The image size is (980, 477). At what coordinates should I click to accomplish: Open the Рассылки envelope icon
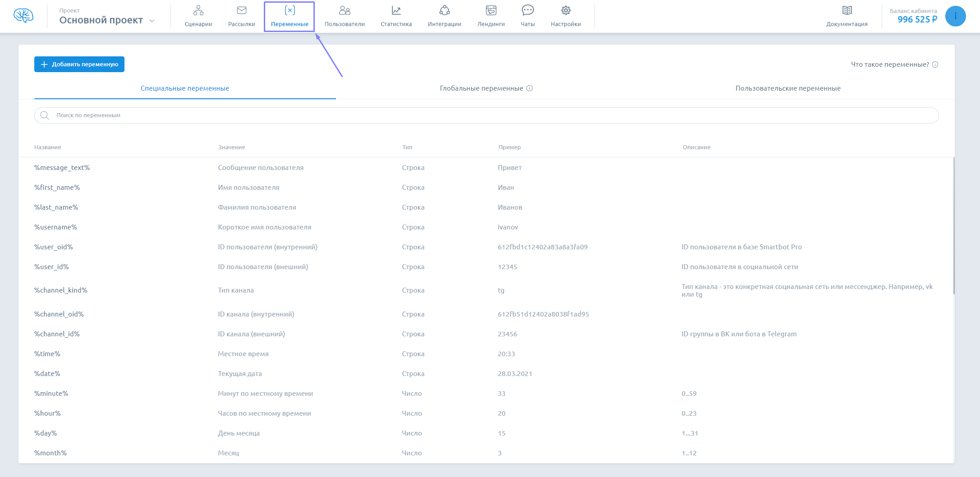tap(241, 10)
